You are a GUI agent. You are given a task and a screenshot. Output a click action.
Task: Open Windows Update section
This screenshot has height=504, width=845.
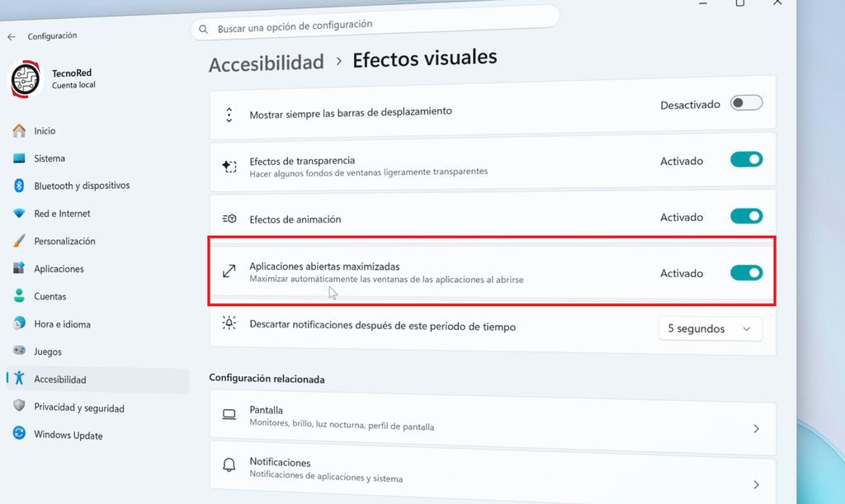click(68, 435)
